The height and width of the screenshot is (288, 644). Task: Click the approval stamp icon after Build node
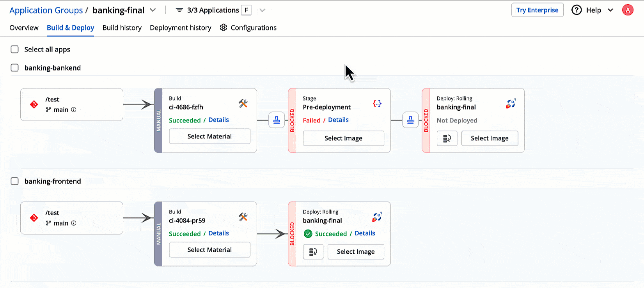click(277, 120)
